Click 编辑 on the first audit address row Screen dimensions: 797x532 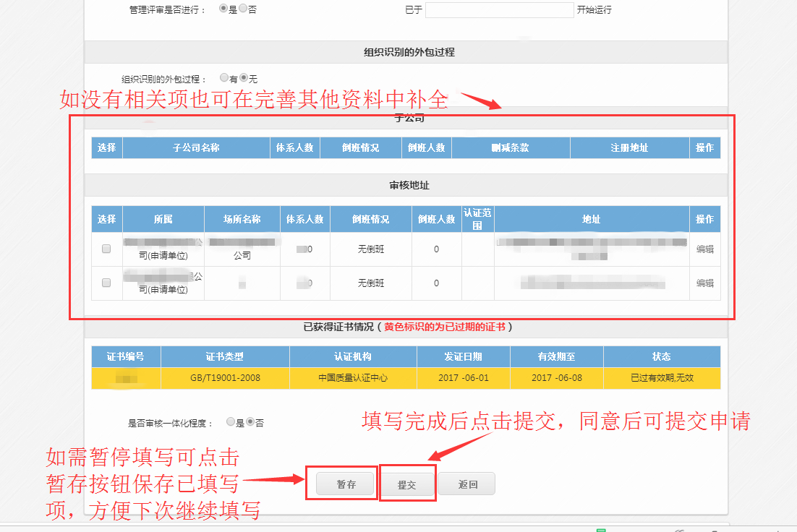(x=704, y=249)
